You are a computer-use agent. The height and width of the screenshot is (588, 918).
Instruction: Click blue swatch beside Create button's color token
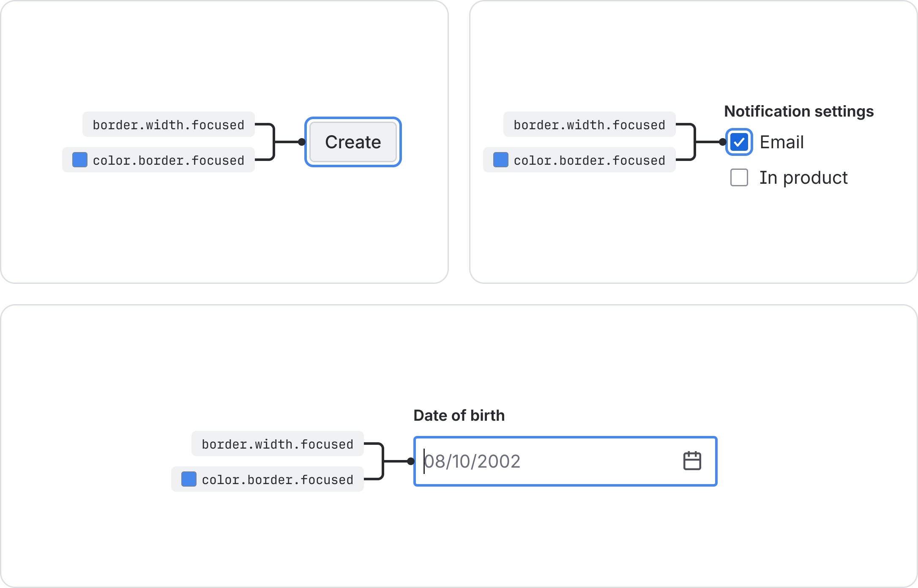click(x=79, y=160)
